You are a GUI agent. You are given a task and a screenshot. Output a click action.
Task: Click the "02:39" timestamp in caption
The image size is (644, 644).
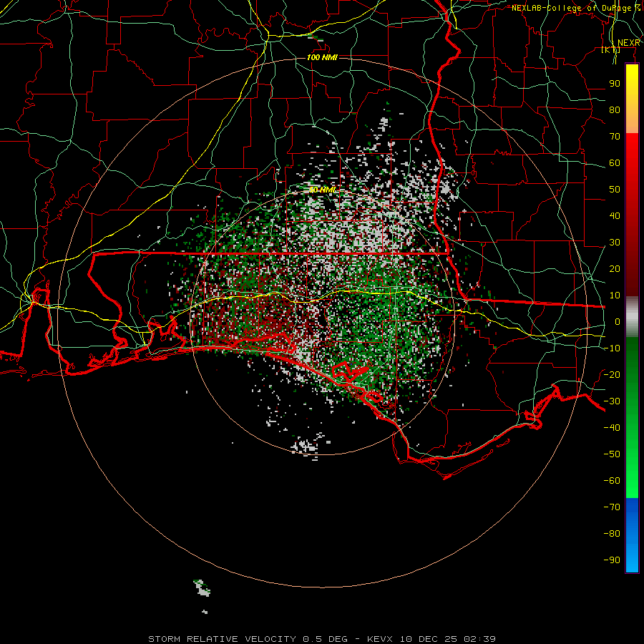[479, 639]
